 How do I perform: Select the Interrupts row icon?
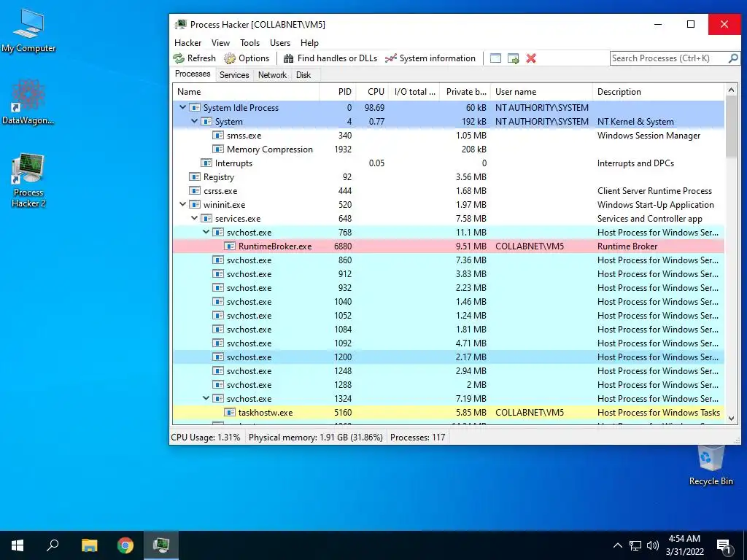206,163
